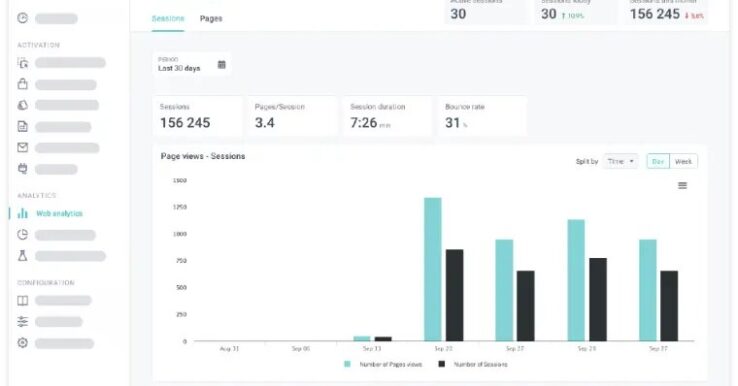The height and width of the screenshot is (386, 738).
Task: Click the 156 245 sessions value in header
Action: (655, 14)
